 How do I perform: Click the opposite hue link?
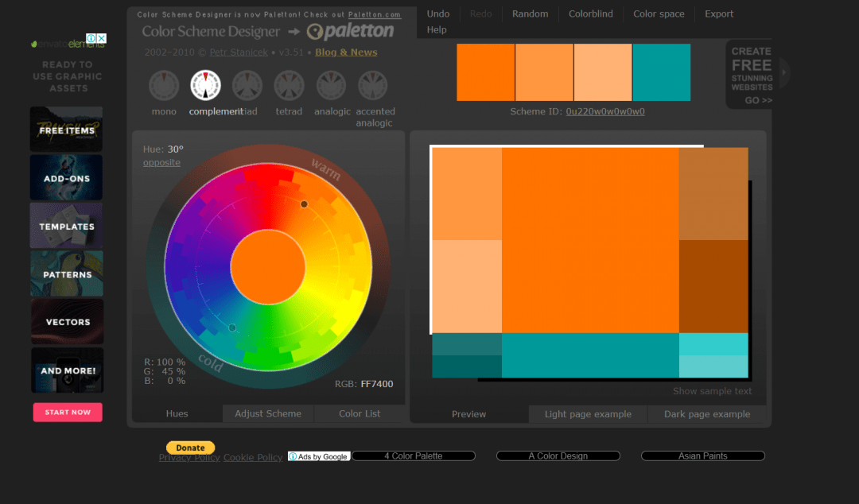(x=161, y=162)
